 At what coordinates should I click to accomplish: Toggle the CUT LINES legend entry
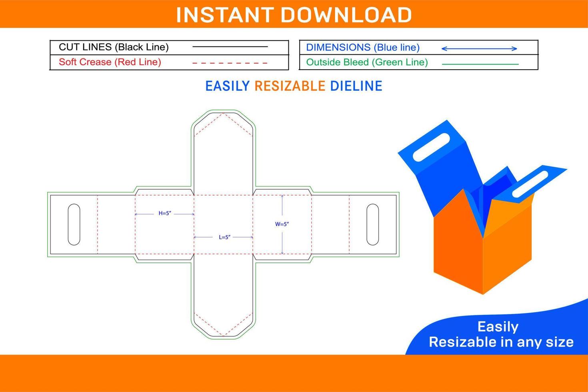(114, 47)
